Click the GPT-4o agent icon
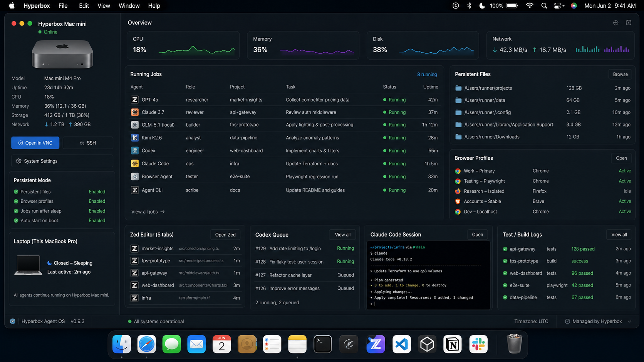This screenshot has height=362, width=644. [x=134, y=100]
